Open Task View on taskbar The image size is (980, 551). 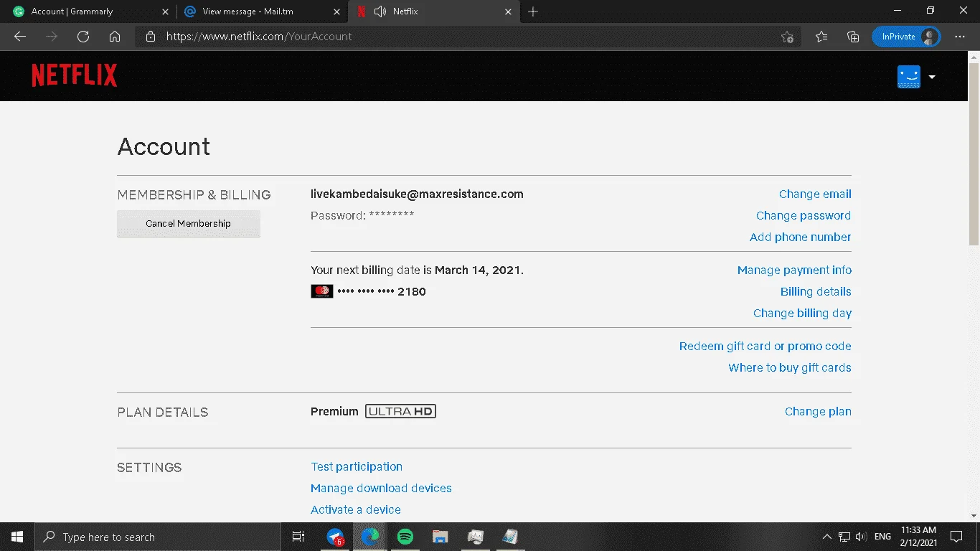point(298,537)
